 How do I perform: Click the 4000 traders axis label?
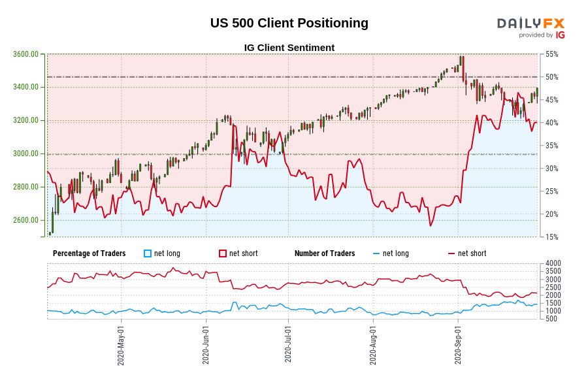coord(553,263)
